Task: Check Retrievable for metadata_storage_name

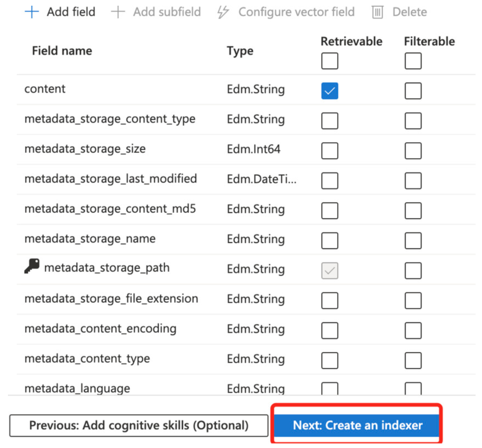Action: pyautogui.click(x=329, y=241)
